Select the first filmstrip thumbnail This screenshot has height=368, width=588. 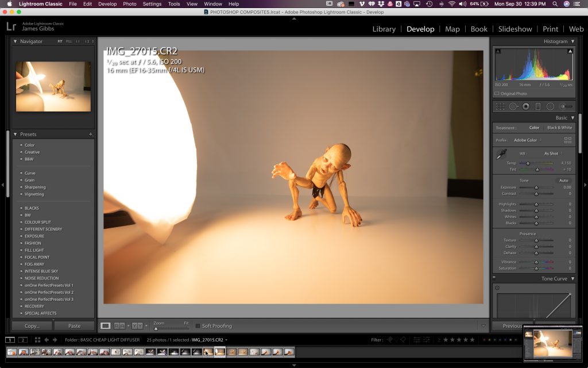(12, 352)
